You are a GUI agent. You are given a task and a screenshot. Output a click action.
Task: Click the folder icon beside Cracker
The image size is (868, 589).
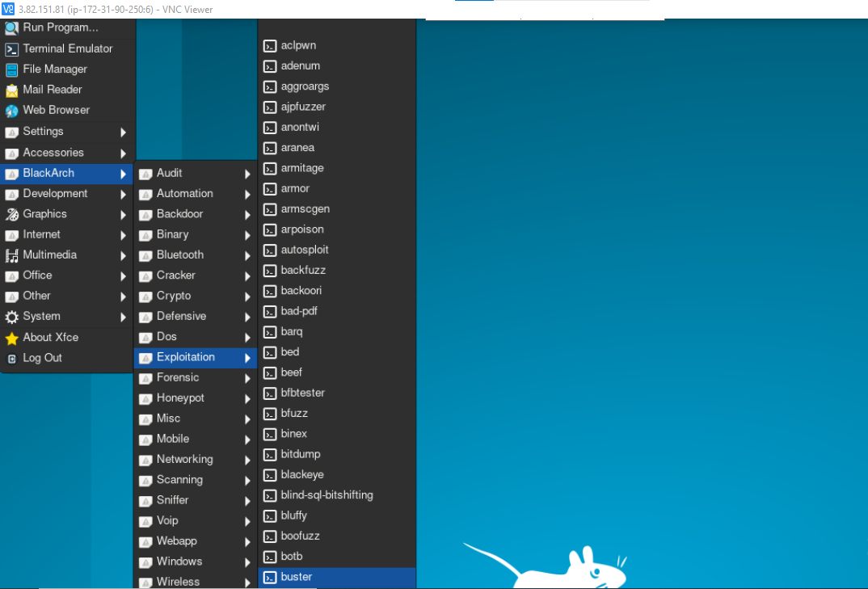(x=145, y=276)
